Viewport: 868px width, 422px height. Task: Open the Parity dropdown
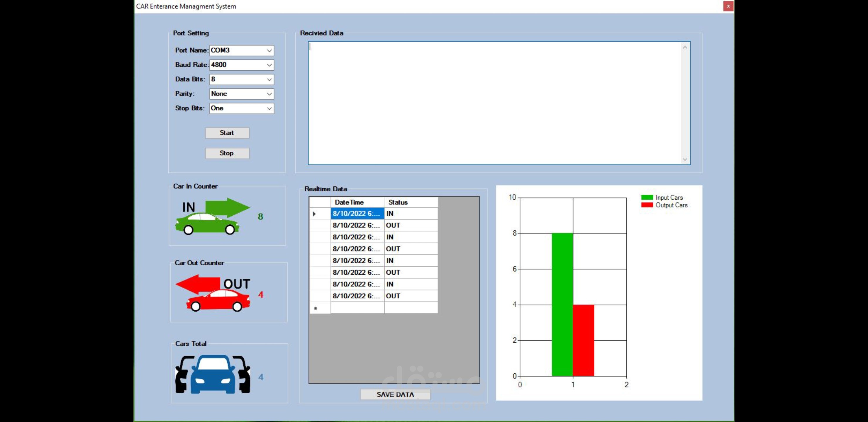click(242, 94)
